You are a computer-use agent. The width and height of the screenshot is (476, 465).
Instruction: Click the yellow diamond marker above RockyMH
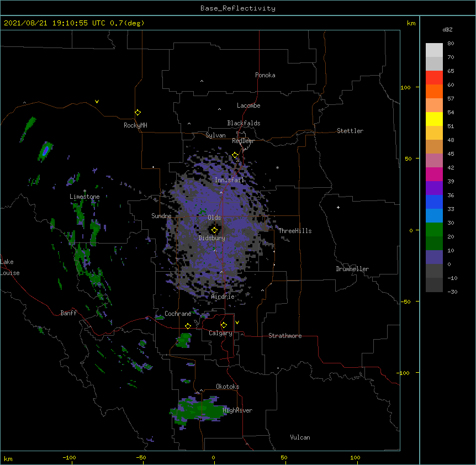pyautogui.click(x=138, y=113)
